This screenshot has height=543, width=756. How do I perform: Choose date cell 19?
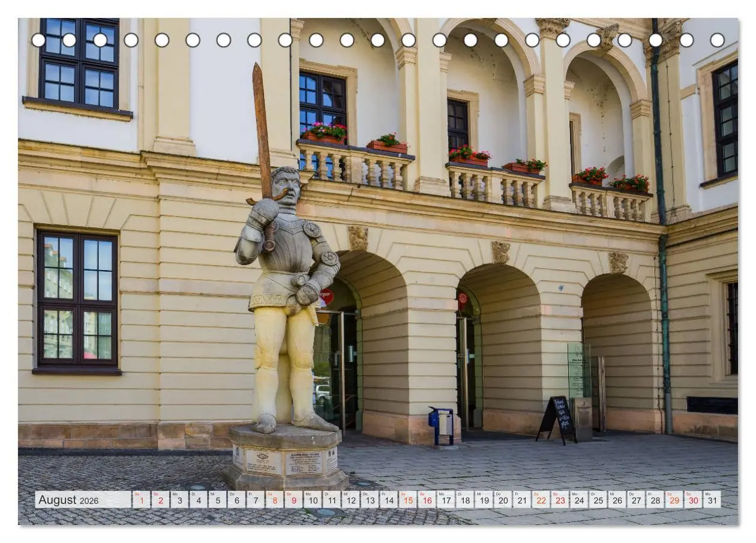(x=484, y=499)
